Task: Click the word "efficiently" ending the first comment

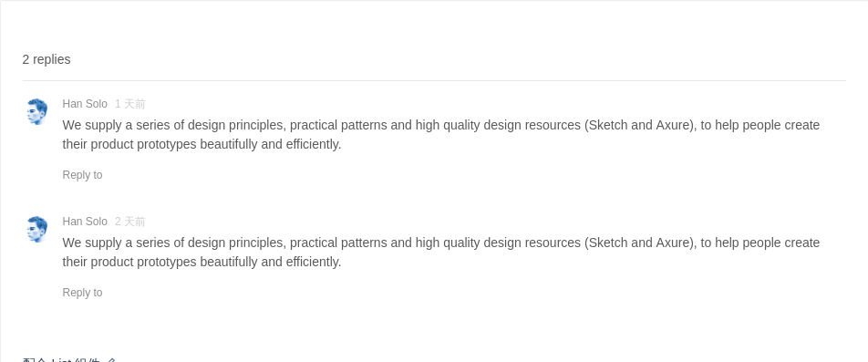Action: point(312,144)
